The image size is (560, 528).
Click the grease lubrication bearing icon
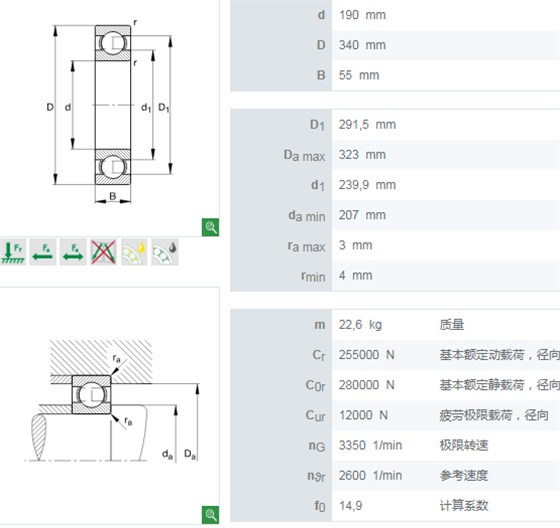(x=165, y=252)
